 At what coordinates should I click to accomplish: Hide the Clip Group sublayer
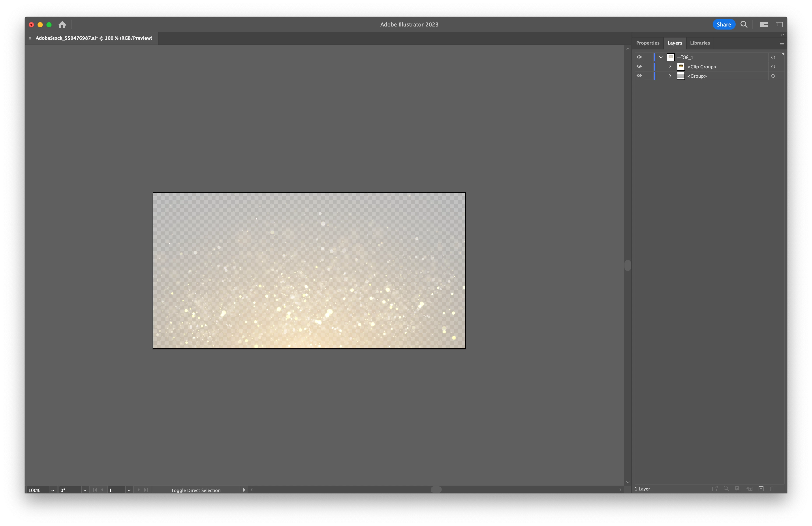pyautogui.click(x=639, y=66)
